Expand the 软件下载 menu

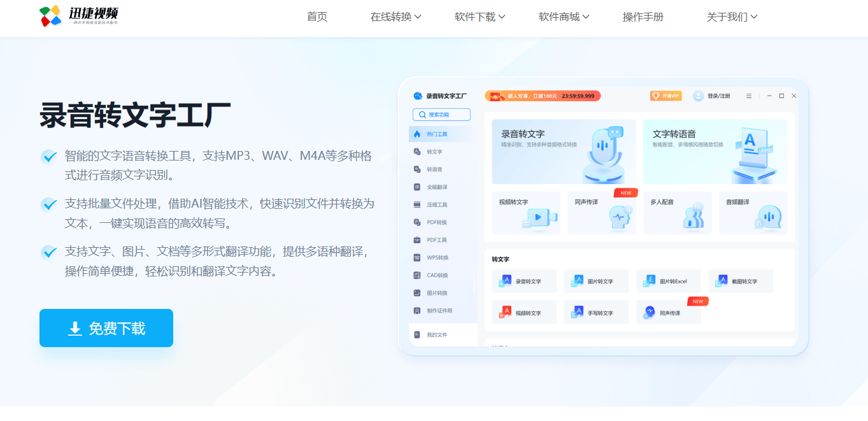tap(479, 17)
